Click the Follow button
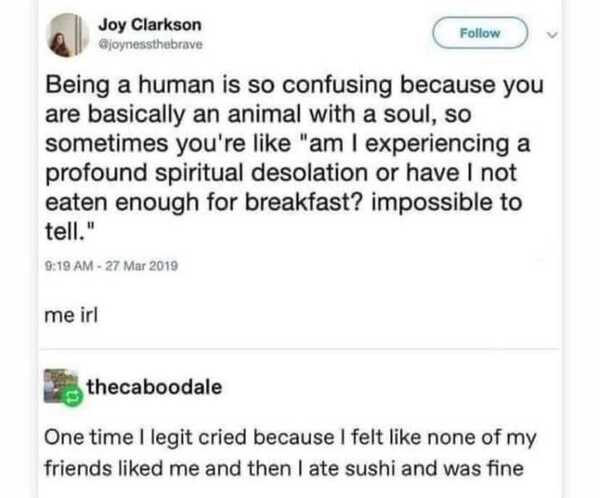The width and height of the screenshot is (600, 498). point(481,33)
